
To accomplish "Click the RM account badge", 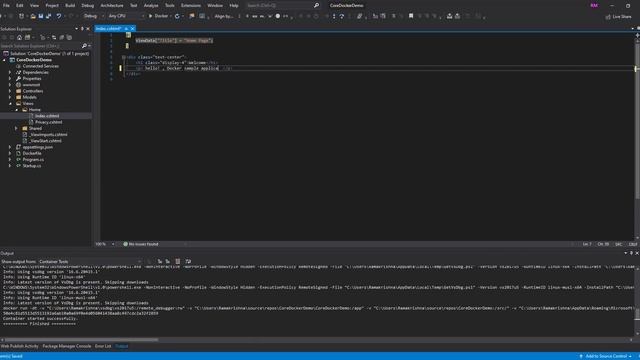I will [594, 5].
